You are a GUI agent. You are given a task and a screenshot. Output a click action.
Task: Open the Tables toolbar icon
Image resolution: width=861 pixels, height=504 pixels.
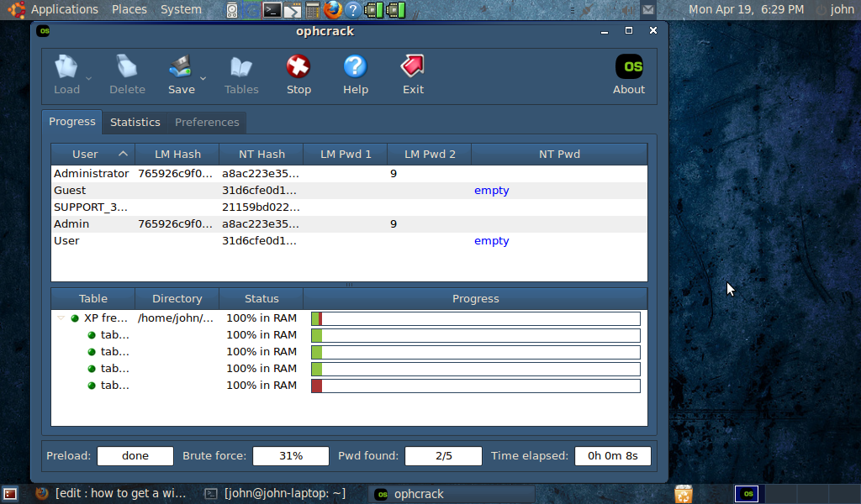pos(241,67)
